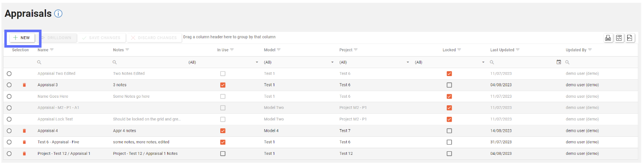The height and width of the screenshot is (165, 644).
Task: Toggle Locked checkbox for Appraisal 4
Action: click(449, 131)
